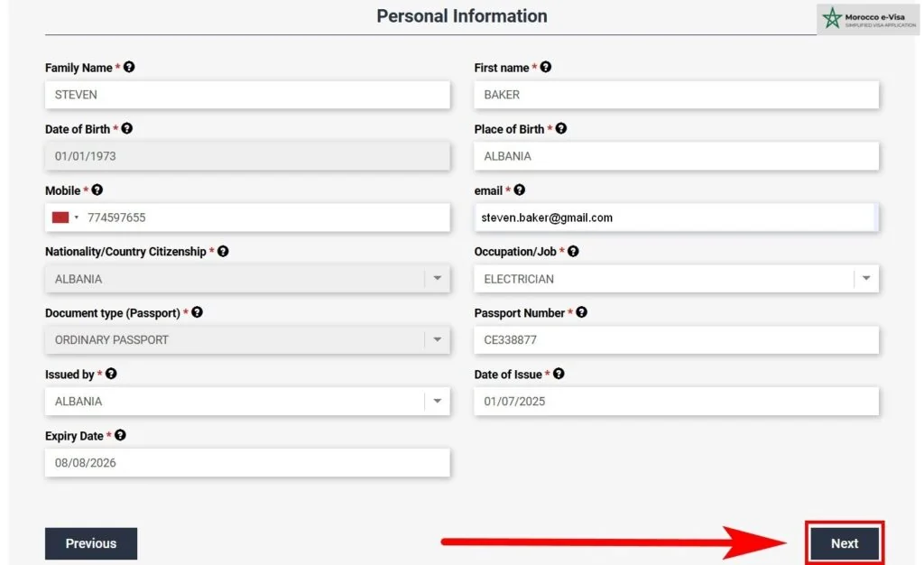Click help icon beside First name label
Viewport: 924px width, 565px height.
pyautogui.click(x=546, y=68)
